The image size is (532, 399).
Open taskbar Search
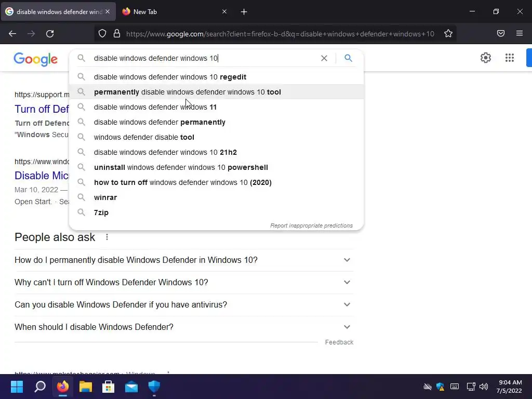[x=39, y=387]
